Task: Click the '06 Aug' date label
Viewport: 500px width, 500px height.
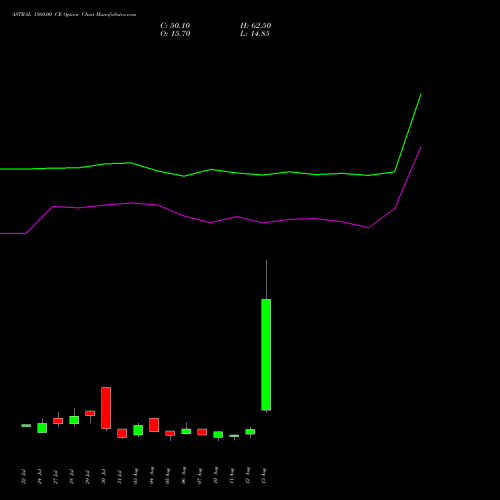Action: (x=184, y=476)
